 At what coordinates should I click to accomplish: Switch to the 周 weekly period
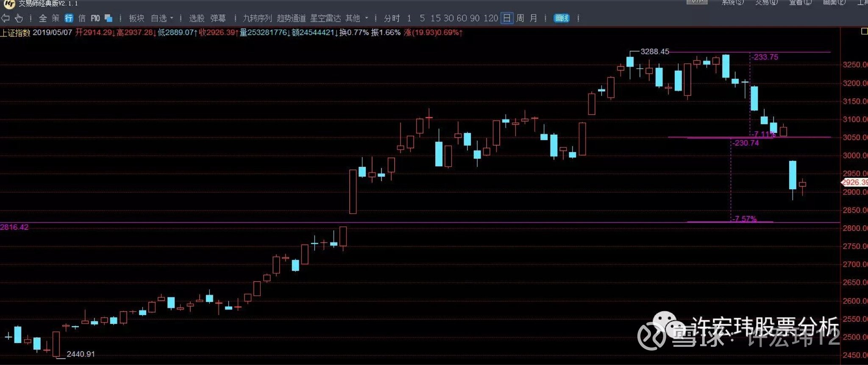point(520,18)
